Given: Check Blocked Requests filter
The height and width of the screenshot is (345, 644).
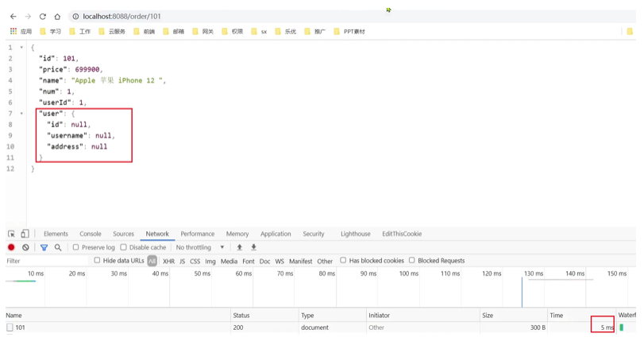Looking at the screenshot, I should click(412, 260).
